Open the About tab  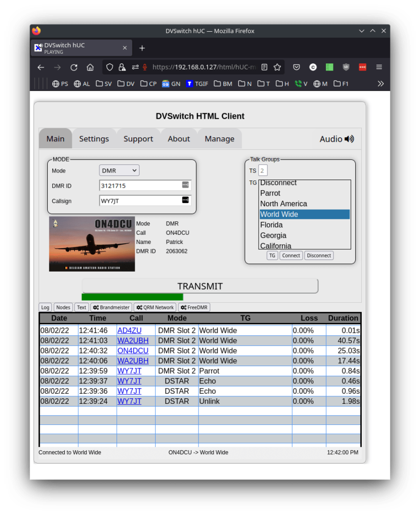tap(179, 139)
